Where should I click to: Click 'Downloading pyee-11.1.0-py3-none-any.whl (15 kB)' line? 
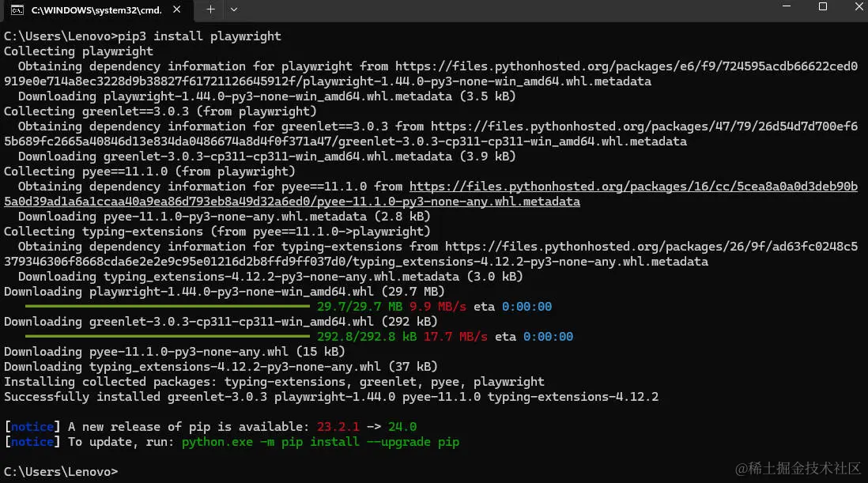(x=175, y=352)
